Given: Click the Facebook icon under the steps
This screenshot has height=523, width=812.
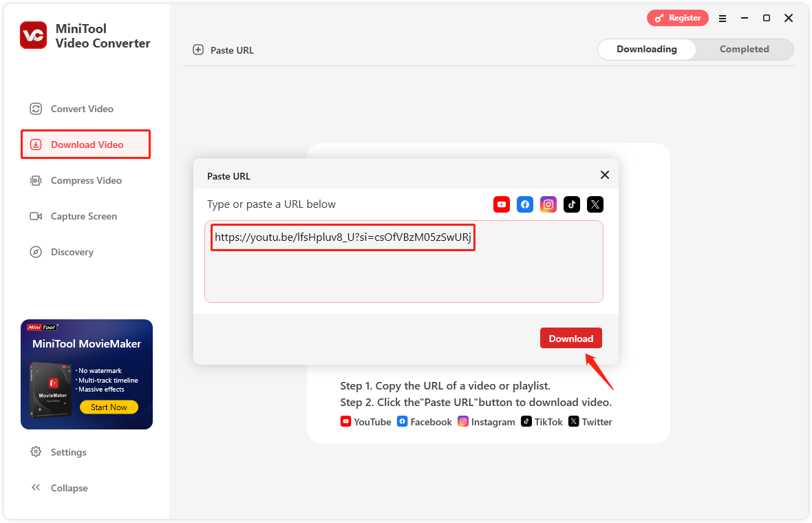Looking at the screenshot, I should click(x=402, y=421).
